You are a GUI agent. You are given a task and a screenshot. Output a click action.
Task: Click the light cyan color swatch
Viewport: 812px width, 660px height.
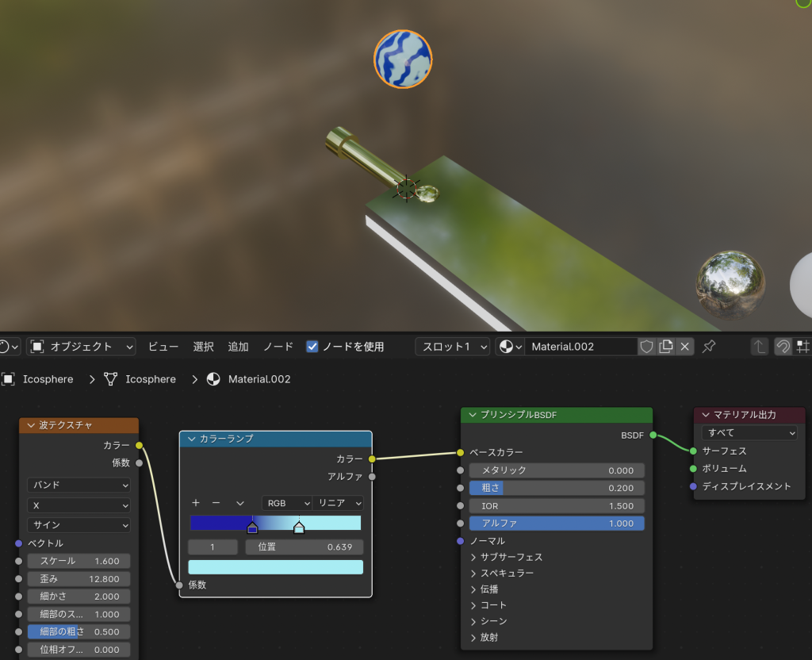[x=275, y=567]
